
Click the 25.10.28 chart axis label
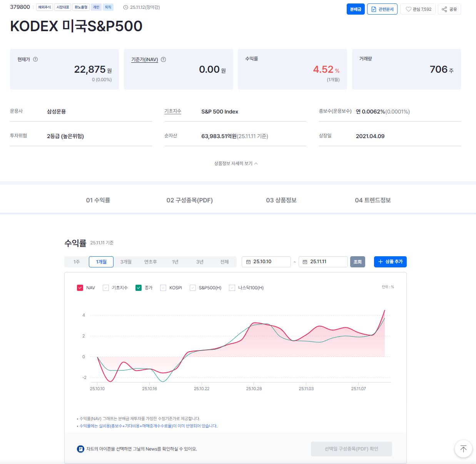[254, 389]
